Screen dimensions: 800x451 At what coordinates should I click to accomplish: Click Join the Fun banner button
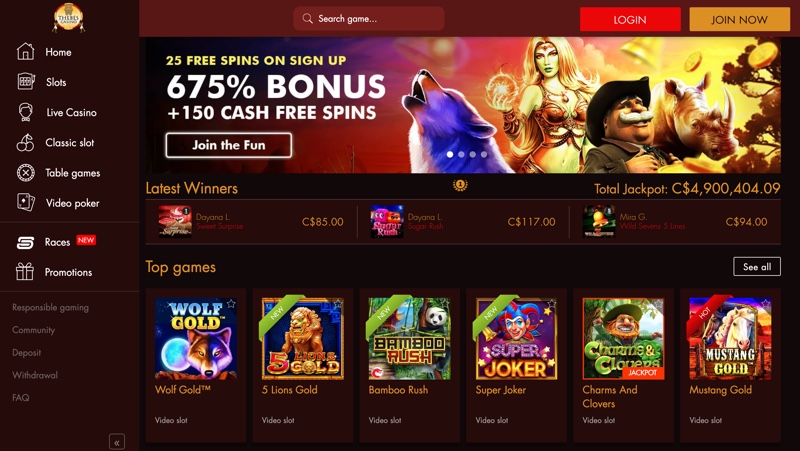click(x=229, y=145)
